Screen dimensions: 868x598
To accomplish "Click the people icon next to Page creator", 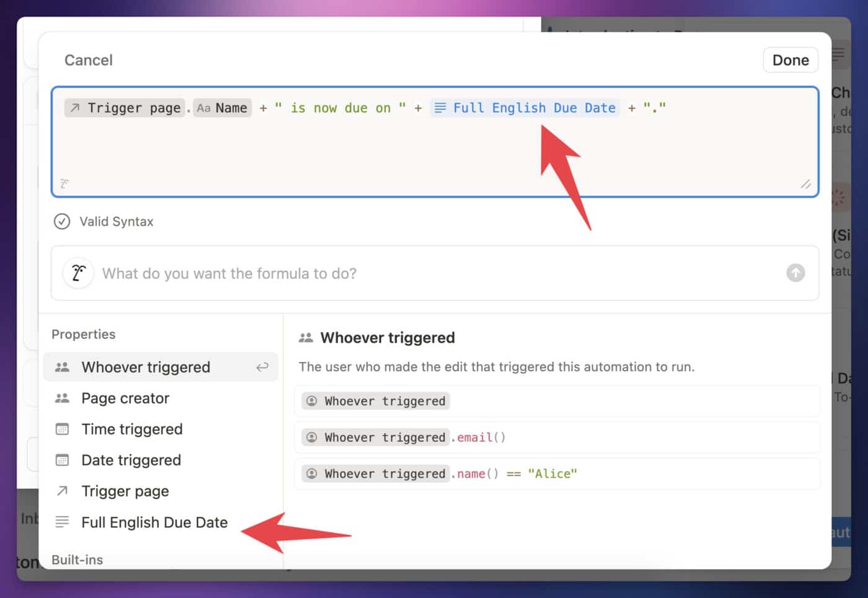I will 62,398.
